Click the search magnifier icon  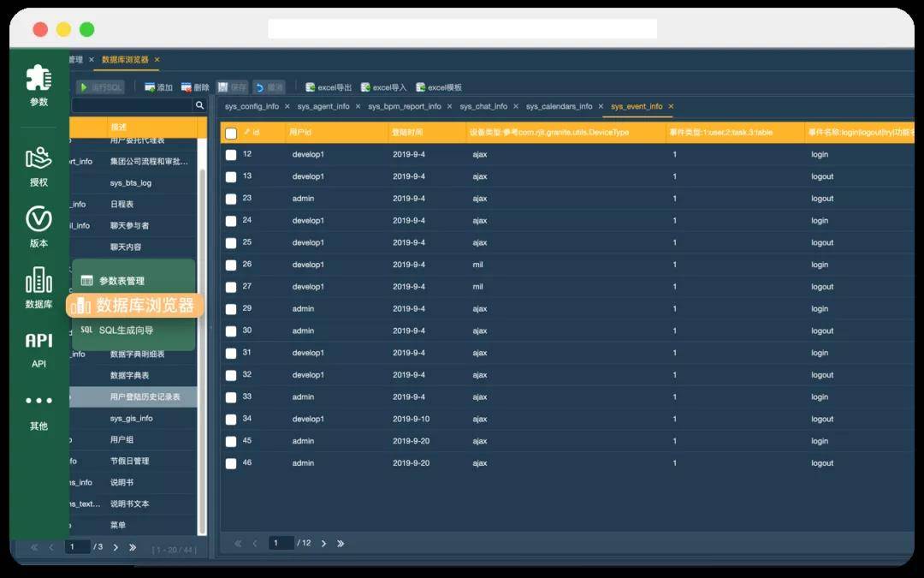tap(199, 105)
